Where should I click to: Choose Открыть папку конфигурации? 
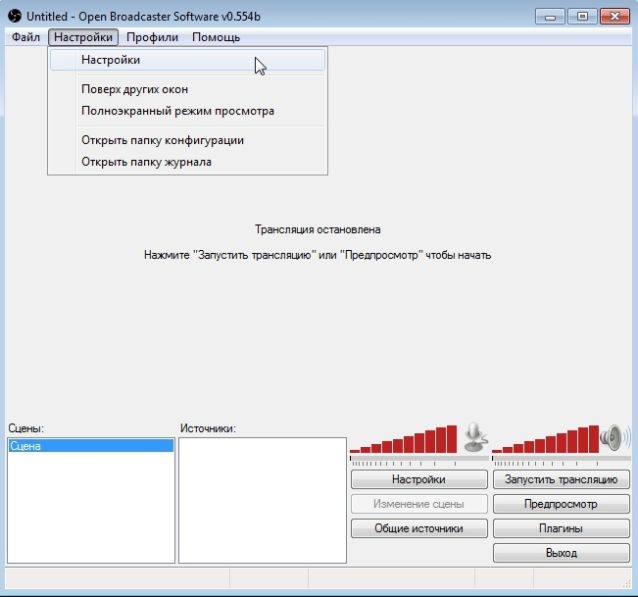tap(162, 140)
